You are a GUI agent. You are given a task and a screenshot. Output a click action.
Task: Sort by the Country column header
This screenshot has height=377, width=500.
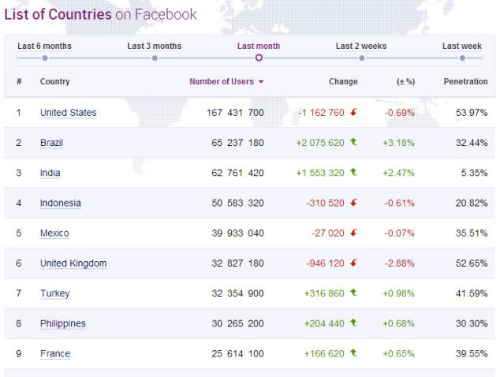click(55, 82)
